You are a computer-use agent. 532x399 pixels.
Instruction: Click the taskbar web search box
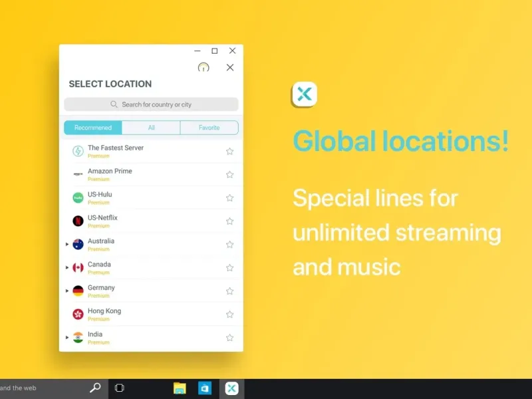(54, 388)
